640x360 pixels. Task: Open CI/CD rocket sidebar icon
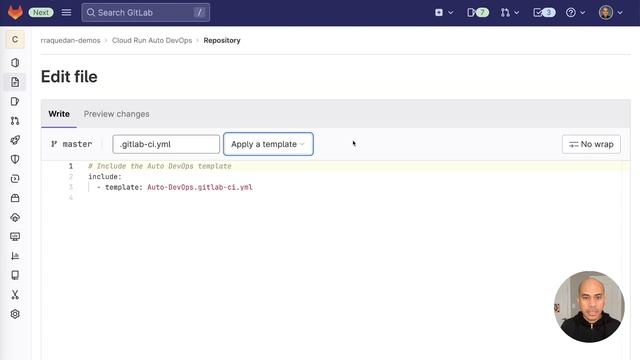tap(15, 140)
